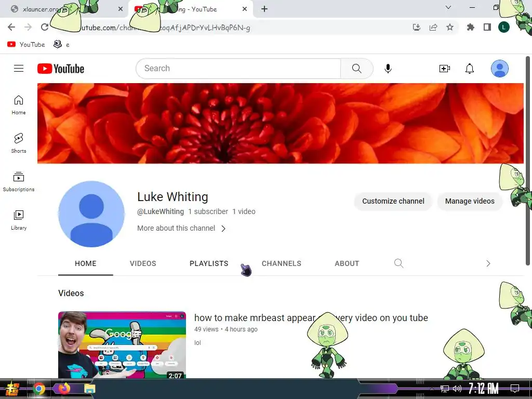Open the network tray icon
Screen dimensions: 532x399
coord(444,389)
